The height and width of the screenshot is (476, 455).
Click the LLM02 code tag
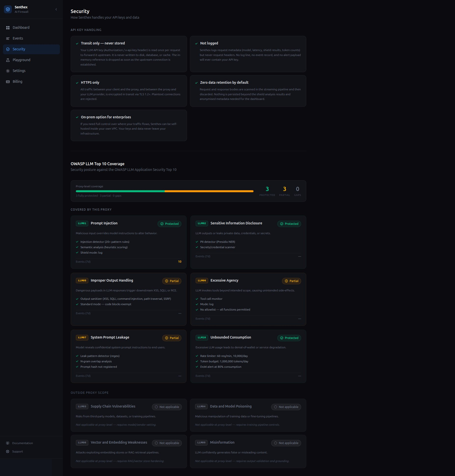click(x=202, y=223)
